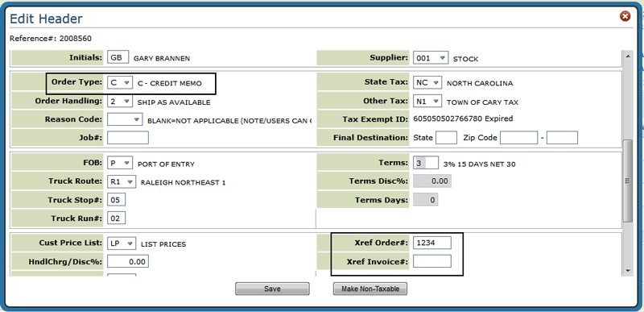Screen dimensions: 644x312
Task: Open the State Tax dropdown
Action: click(x=427, y=82)
